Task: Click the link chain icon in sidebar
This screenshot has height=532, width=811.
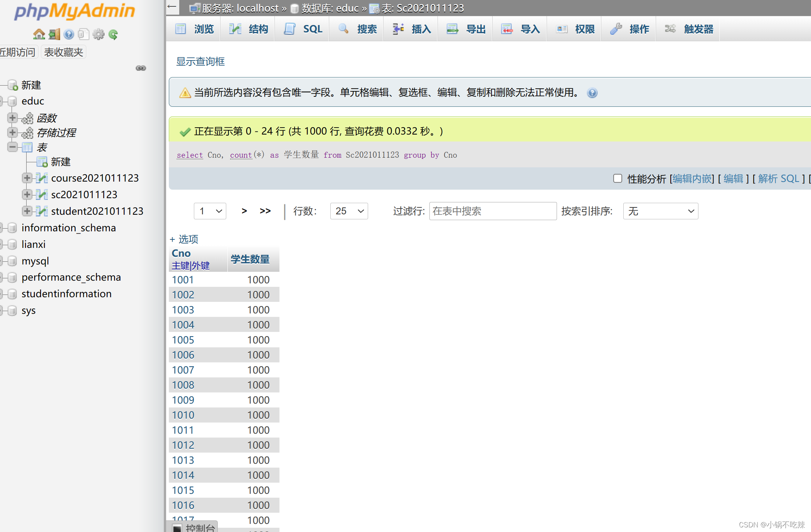Action: [141, 68]
